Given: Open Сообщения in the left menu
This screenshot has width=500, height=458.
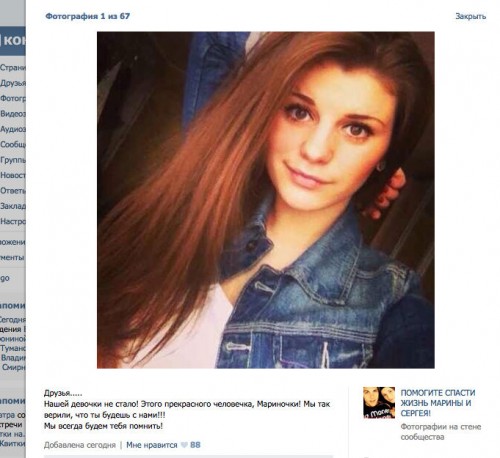Looking at the screenshot, I should 13,144.
